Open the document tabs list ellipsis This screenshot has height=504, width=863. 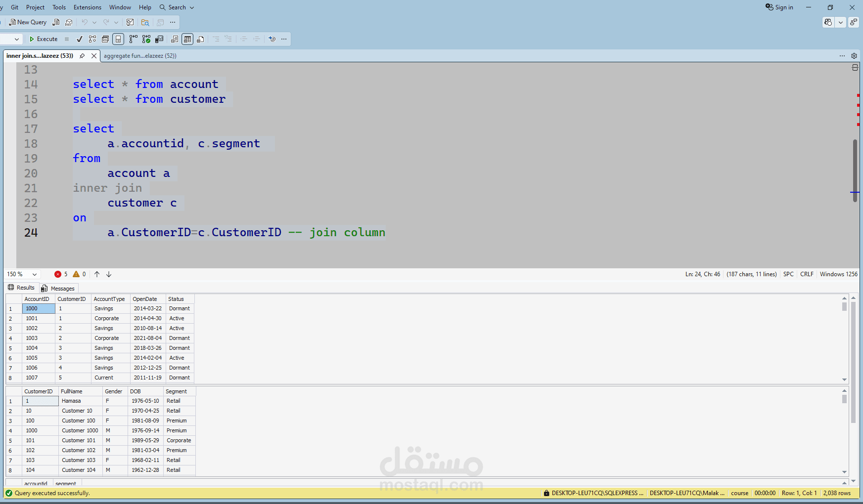pyautogui.click(x=842, y=56)
